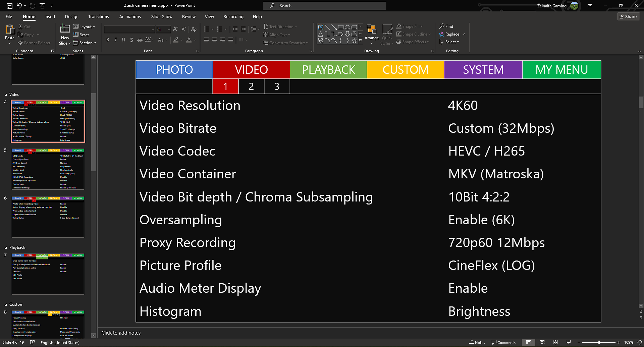Toggle the Notes pane
This screenshot has width=644, height=347.
tap(477, 342)
